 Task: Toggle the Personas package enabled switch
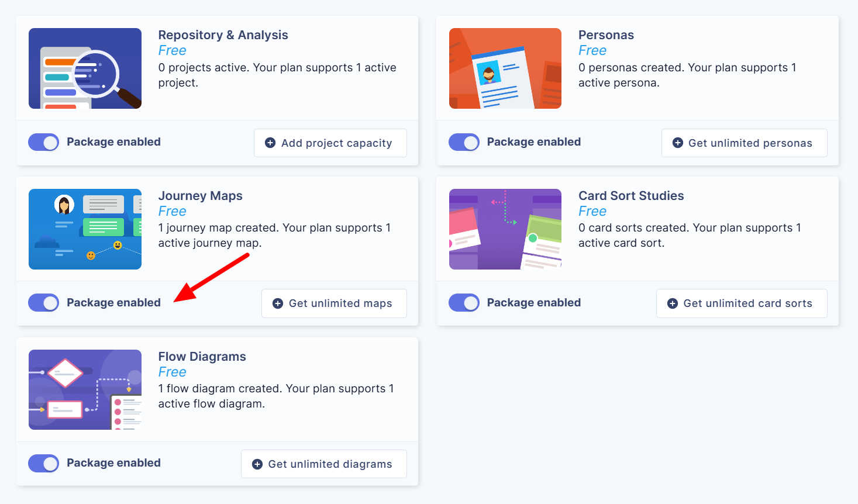coord(464,142)
